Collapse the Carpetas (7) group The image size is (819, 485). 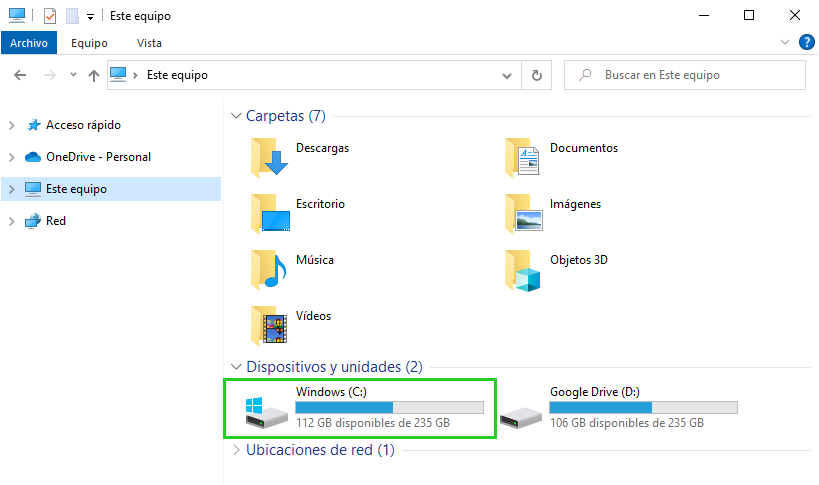tap(236, 115)
